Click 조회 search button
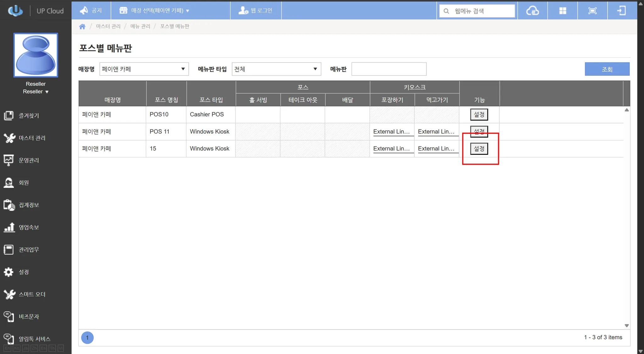This screenshot has width=644, height=354. pos(607,69)
